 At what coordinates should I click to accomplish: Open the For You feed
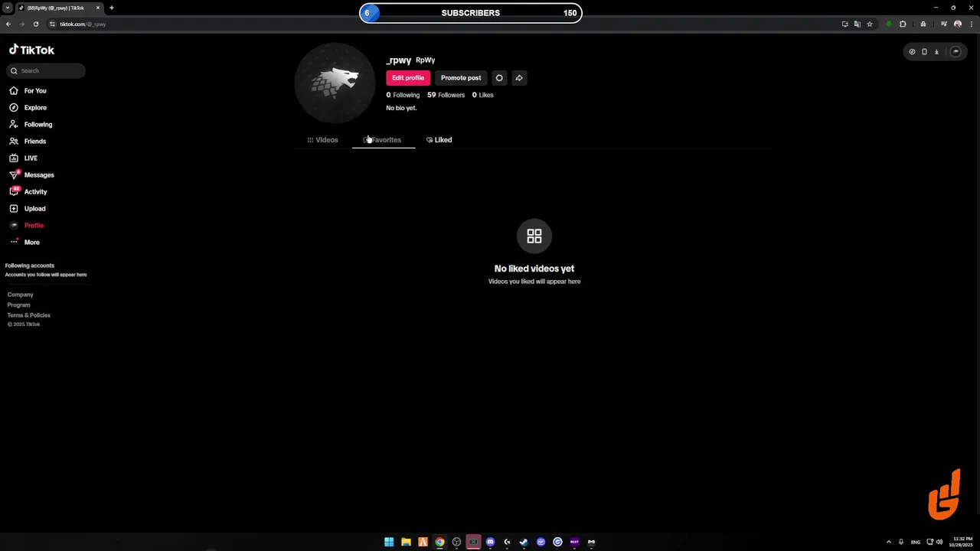click(28, 90)
